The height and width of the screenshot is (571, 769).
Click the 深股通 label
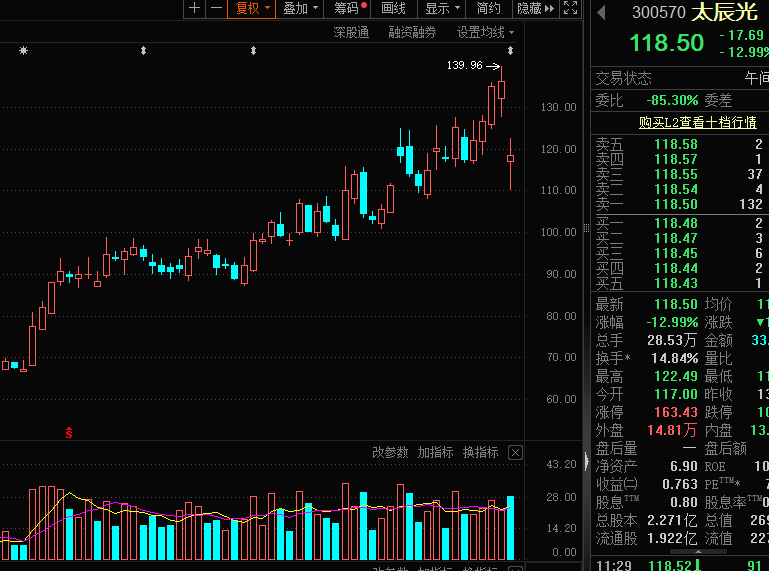coord(351,32)
